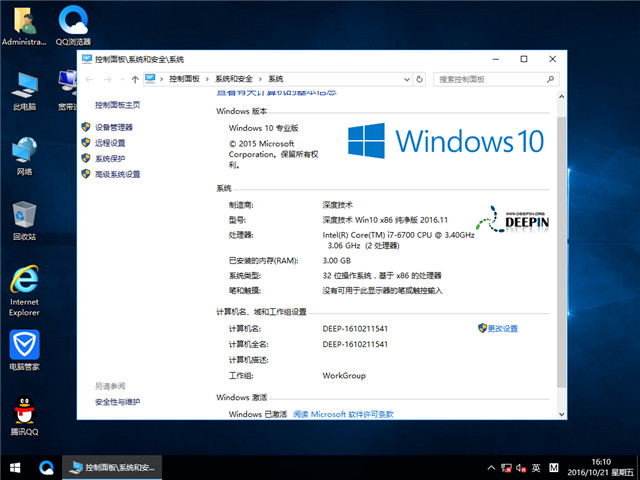Click the 'DEEP-1610211541' value beside 计算机名
640x480 pixels.
(355, 329)
